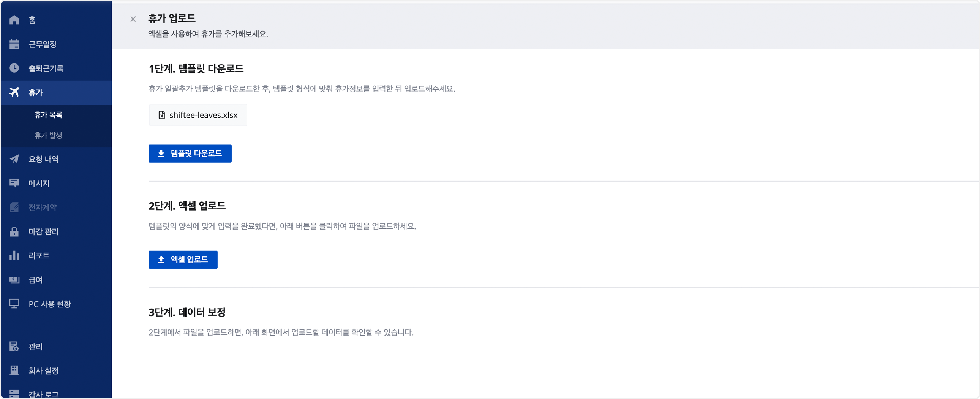Open the 전자계약 sidebar item
Viewport: 980px width, 399px height.
(42, 207)
